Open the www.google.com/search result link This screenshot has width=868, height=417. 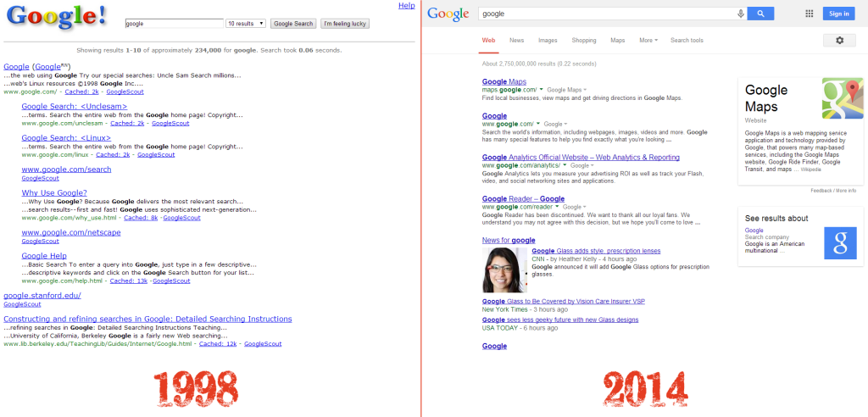click(x=66, y=170)
